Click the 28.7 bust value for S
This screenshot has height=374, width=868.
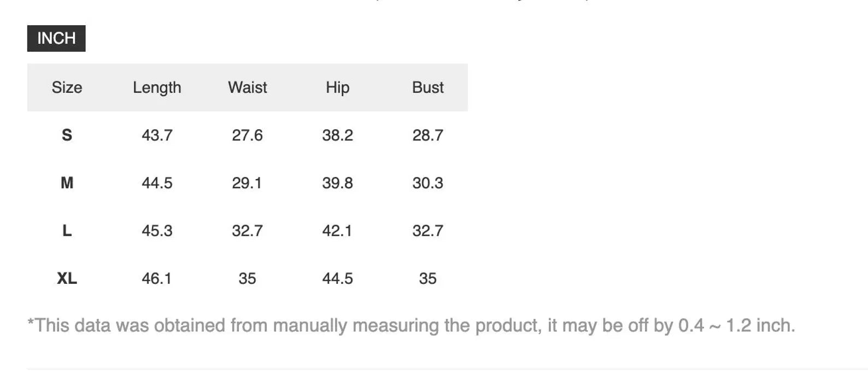point(427,135)
